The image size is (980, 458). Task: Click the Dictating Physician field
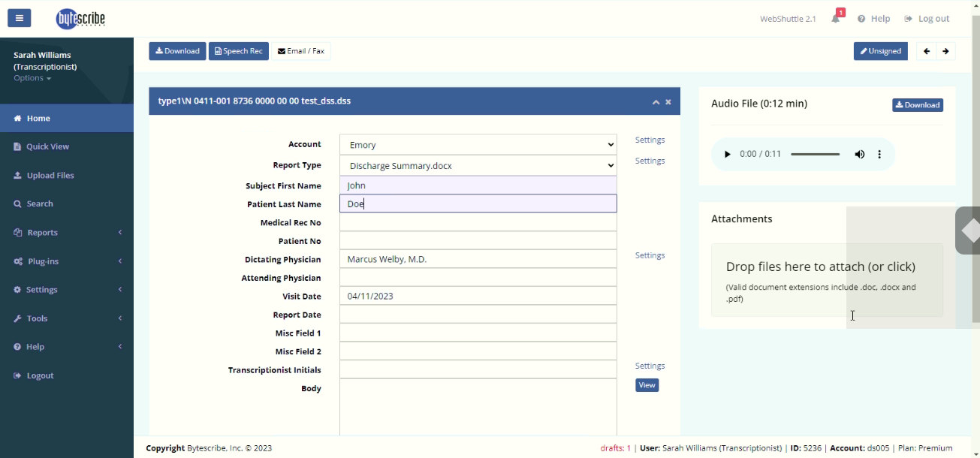[478, 259]
